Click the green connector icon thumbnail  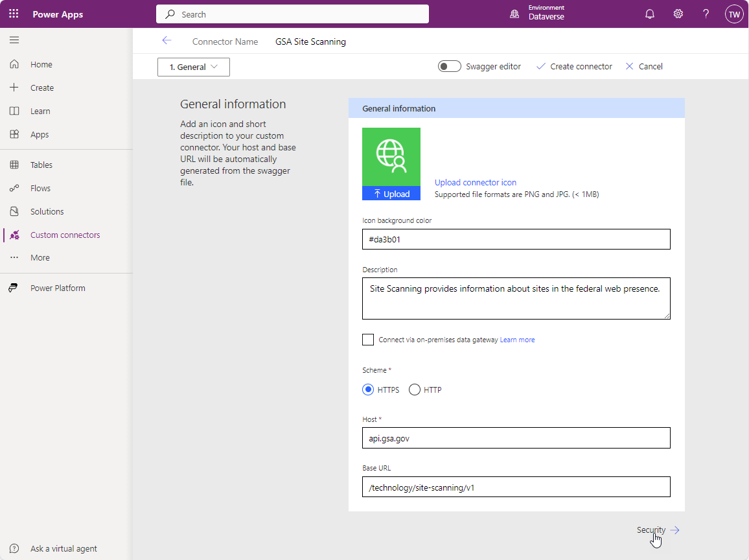click(391, 157)
